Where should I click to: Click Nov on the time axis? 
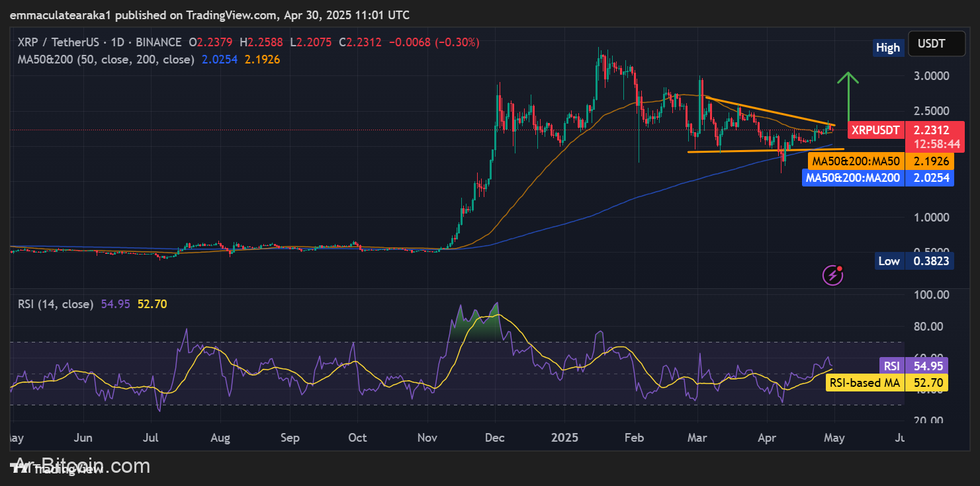(x=427, y=438)
